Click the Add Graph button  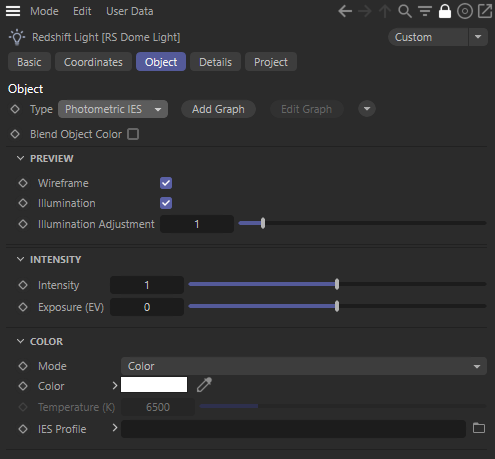tap(218, 109)
